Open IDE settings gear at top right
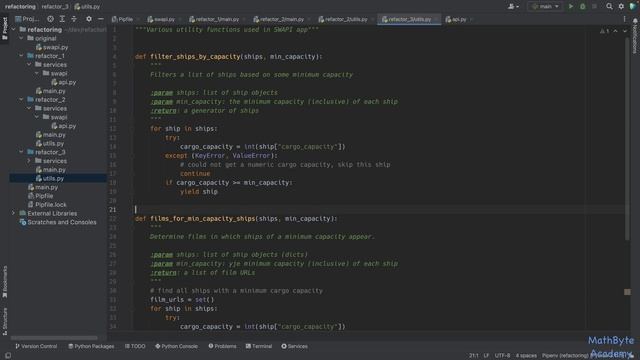 621,7
